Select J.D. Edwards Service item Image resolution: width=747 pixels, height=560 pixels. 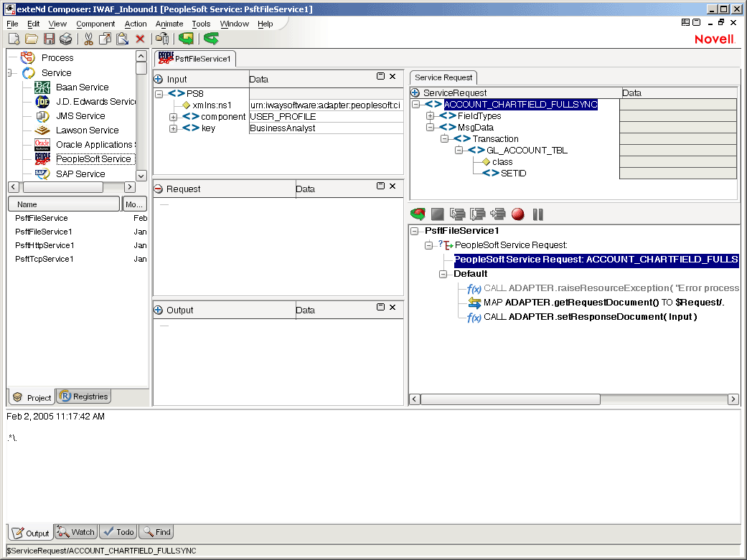pyautogui.click(x=95, y=101)
